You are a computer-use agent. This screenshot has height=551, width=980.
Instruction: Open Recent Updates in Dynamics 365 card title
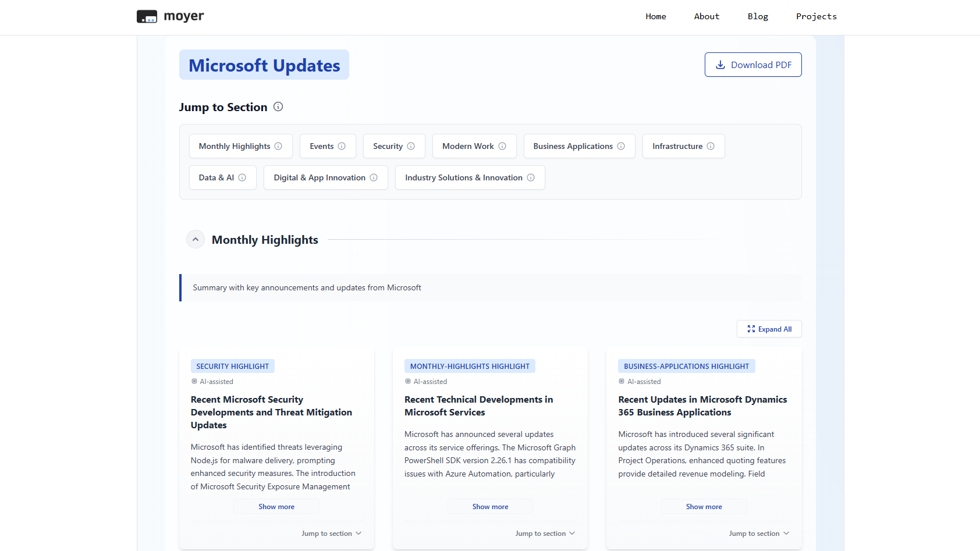point(702,406)
